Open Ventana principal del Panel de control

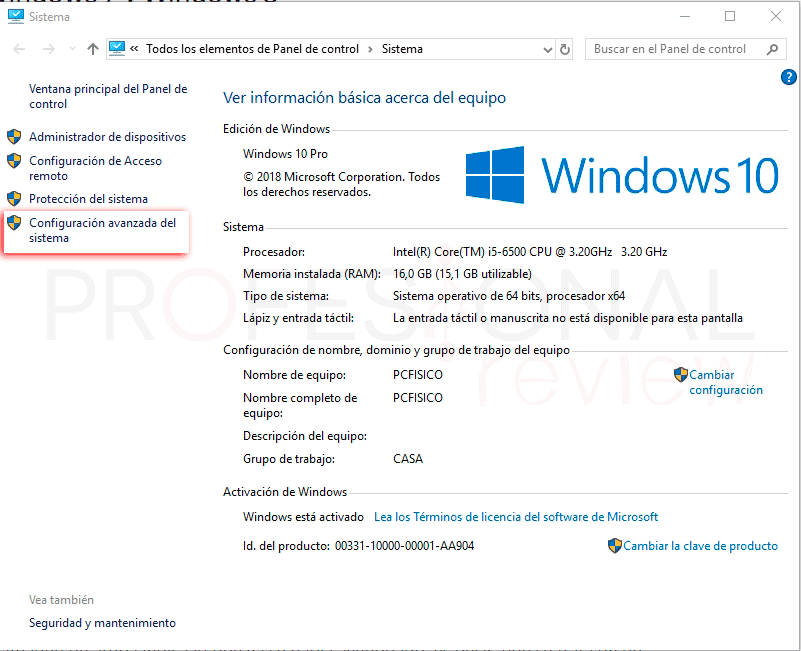click(x=108, y=96)
